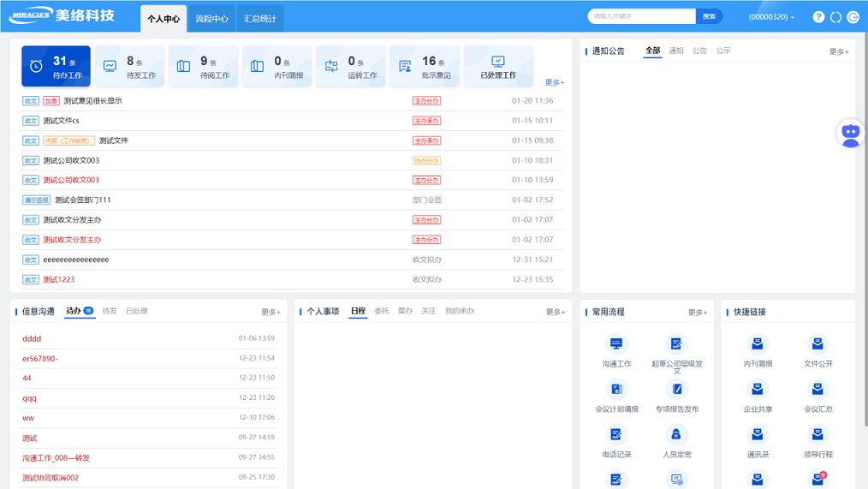Open the 已处理工作 processed work tile
The height and width of the screenshot is (489, 868).
(498, 67)
